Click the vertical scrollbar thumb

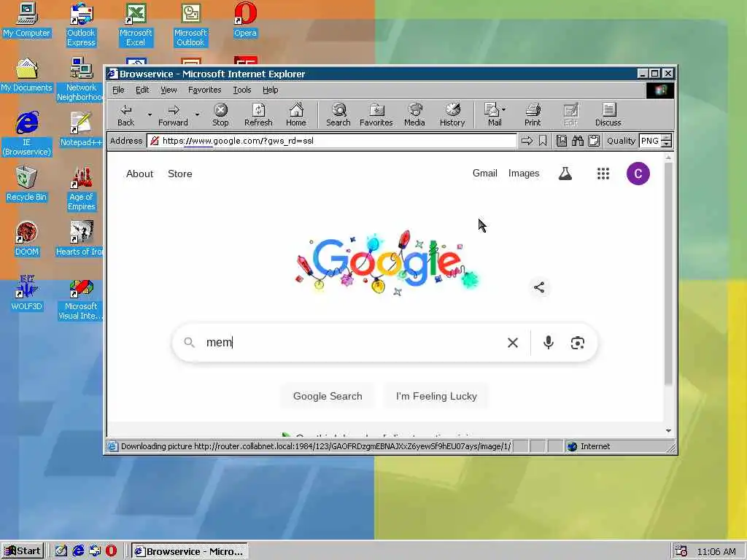point(668,273)
